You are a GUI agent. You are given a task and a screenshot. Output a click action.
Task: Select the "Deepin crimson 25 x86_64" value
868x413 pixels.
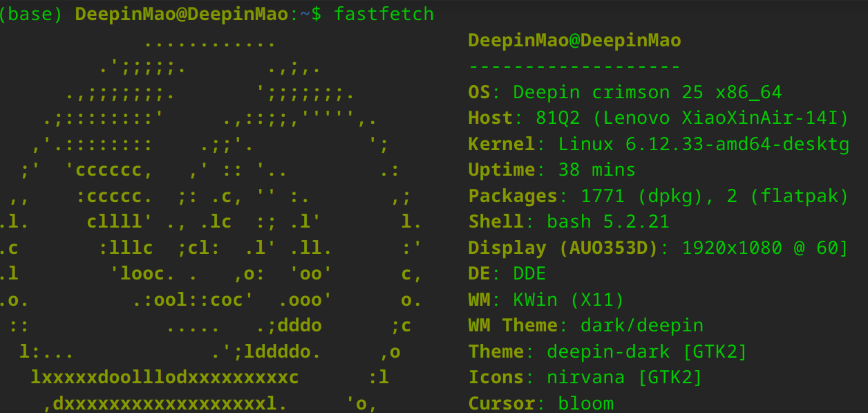click(x=648, y=92)
